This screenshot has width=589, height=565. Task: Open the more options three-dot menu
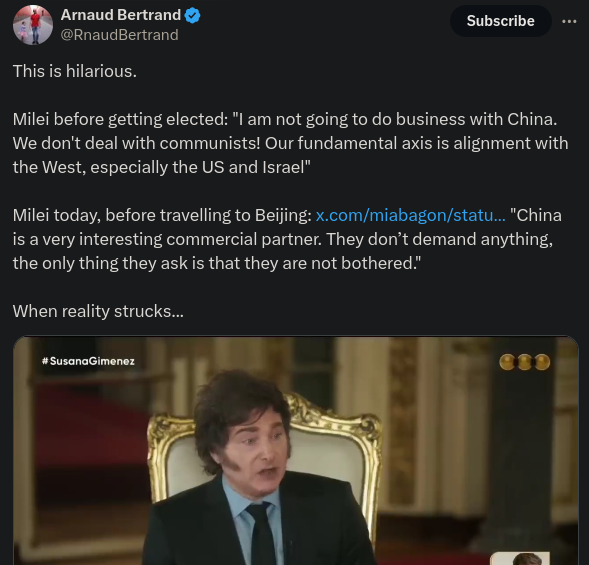(569, 21)
